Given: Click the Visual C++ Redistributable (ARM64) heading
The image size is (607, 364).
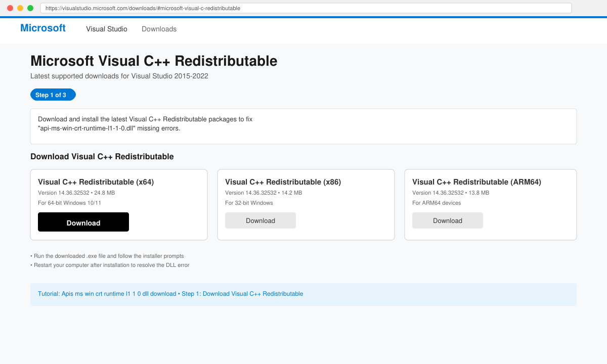Looking at the screenshot, I should (476, 182).
